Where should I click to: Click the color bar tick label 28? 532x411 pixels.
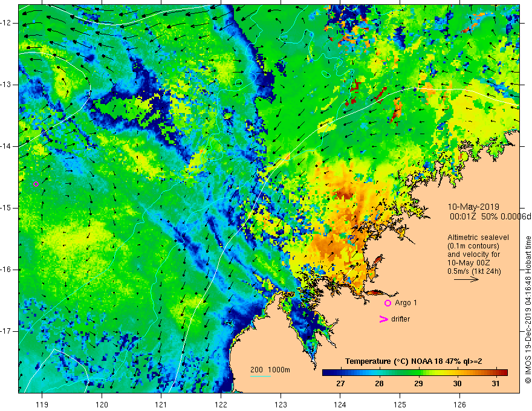coord(379,384)
